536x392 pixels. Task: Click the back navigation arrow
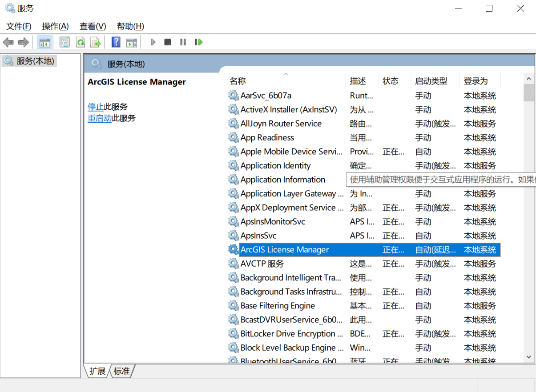click(8, 42)
